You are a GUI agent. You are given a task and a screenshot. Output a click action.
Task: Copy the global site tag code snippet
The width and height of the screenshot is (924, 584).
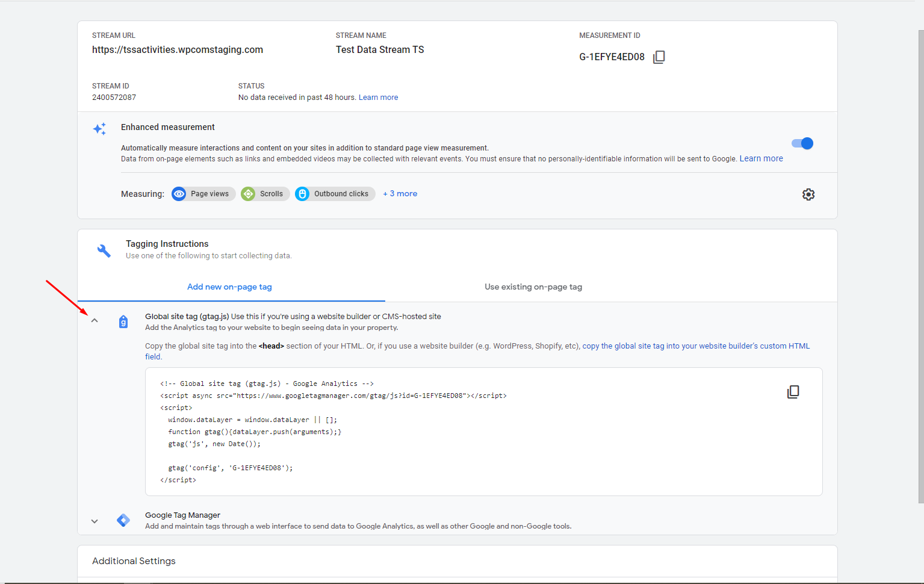(x=793, y=392)
